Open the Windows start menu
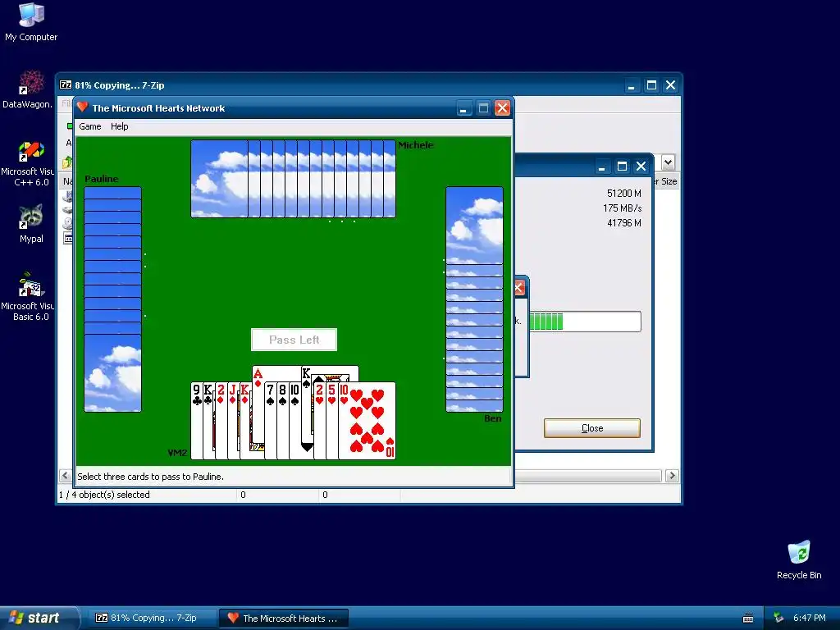The image size is (840, 630). [39, 619]
